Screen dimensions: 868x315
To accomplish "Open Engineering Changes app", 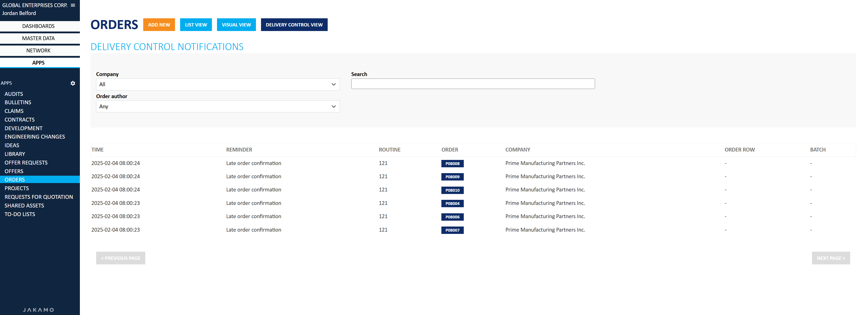I will pos(35,137).
